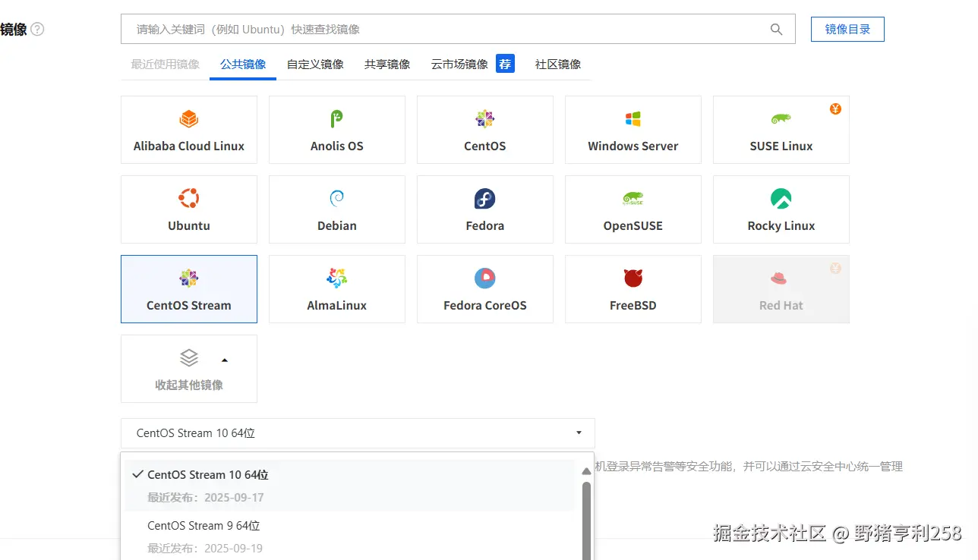Click the 荐 recommended badge

click(x=505, y=64)
